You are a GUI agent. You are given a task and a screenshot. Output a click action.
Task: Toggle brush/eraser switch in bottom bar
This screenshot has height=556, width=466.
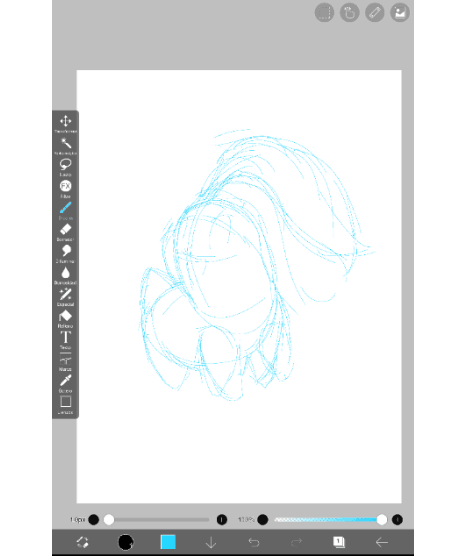coord(83,542)
